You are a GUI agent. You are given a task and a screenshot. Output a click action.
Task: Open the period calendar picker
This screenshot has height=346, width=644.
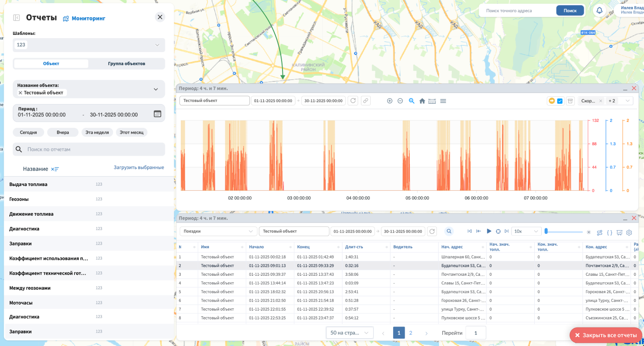[157, 114]
